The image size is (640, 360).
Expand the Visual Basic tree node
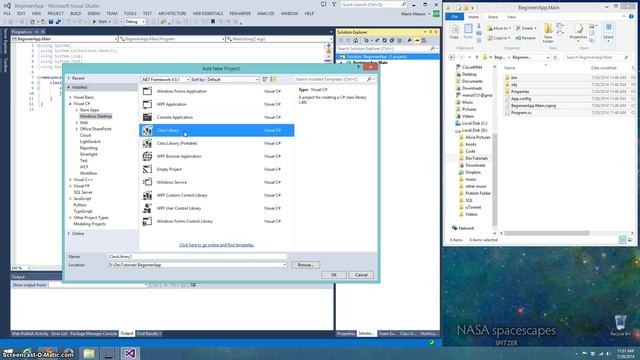(x=70, y=97)
